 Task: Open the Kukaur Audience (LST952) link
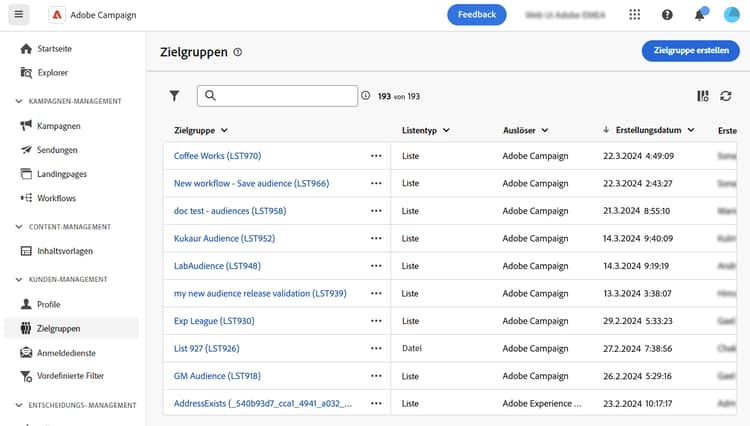[224, 239]
